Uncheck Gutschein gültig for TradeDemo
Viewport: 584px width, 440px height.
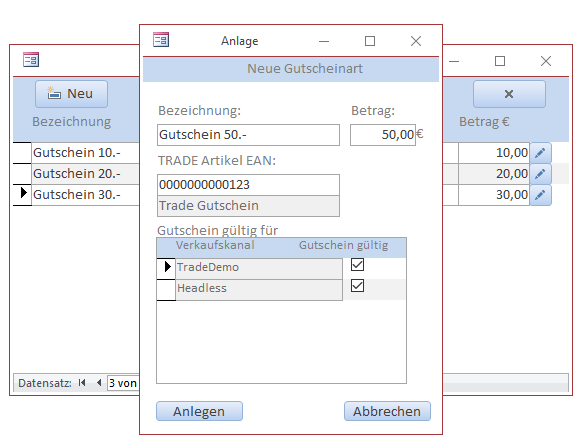(x=357, y=265)
